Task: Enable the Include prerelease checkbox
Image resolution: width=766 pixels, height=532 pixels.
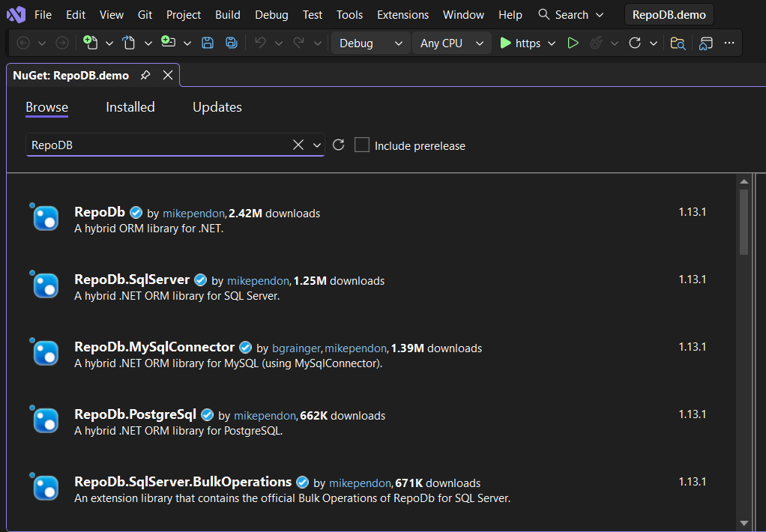Action: (x=362, y=145)
